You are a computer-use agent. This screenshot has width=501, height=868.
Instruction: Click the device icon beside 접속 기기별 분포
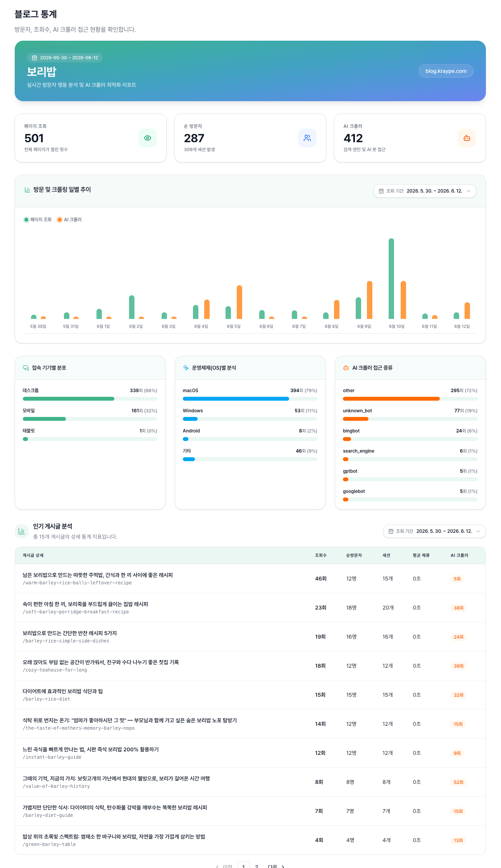[26, 368]
